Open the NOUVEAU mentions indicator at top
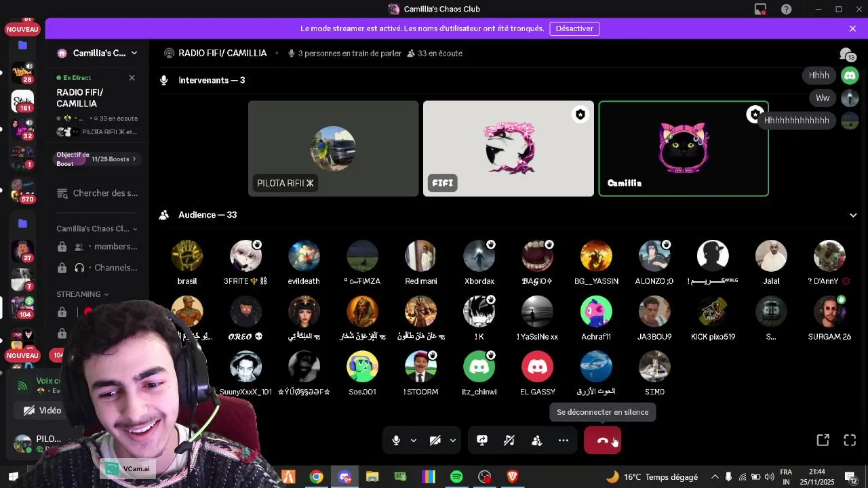 tap(22, 29)
